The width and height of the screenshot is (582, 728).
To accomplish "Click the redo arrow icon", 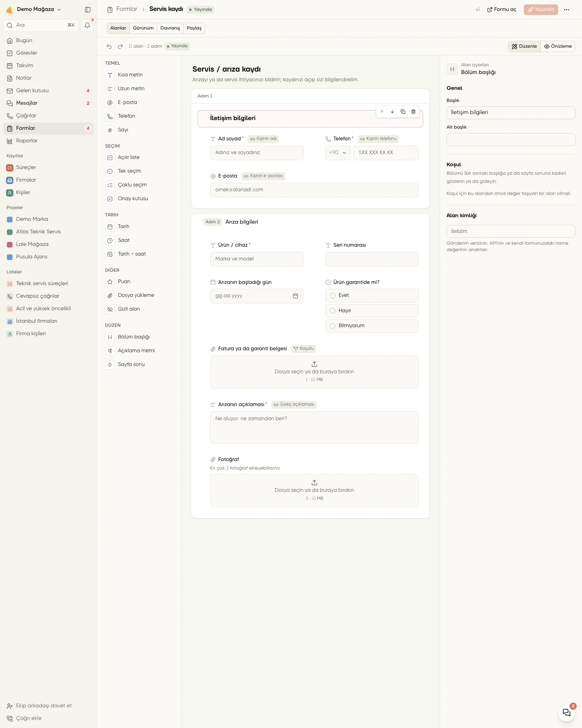I will coord(120,47).
